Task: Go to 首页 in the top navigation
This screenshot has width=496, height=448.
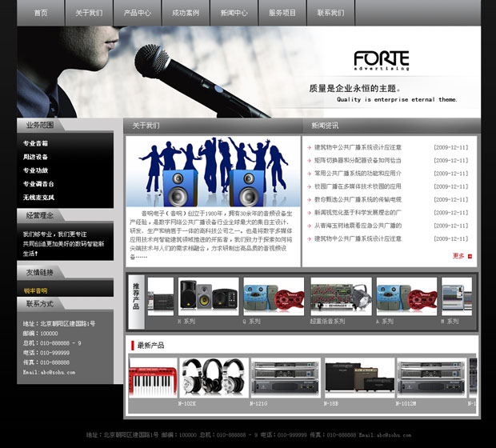Action: [41, 13]
